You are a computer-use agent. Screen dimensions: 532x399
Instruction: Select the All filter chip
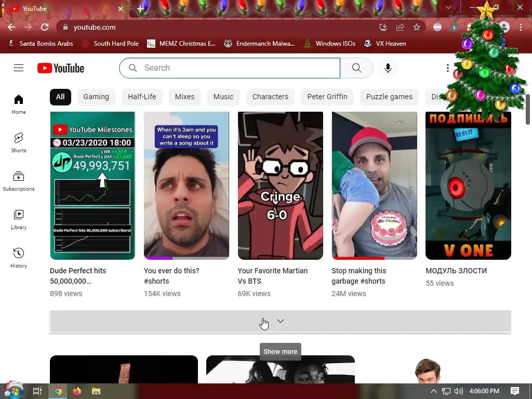point(60,97)
